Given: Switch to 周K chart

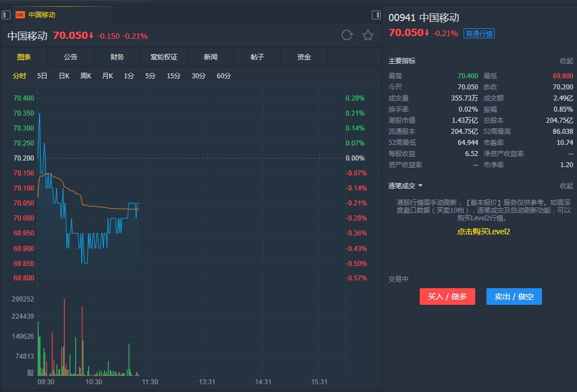Looking at the screenshot, I should tap(86, 76).
